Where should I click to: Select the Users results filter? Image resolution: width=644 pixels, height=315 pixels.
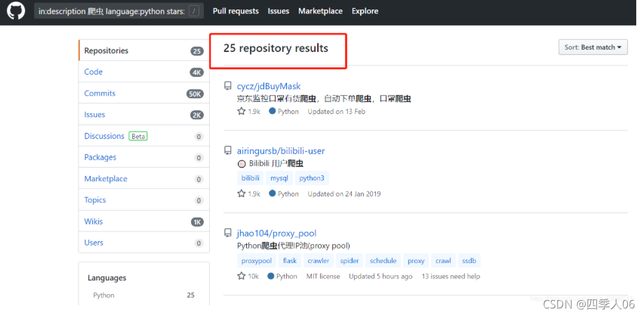(x=144, y=243)
